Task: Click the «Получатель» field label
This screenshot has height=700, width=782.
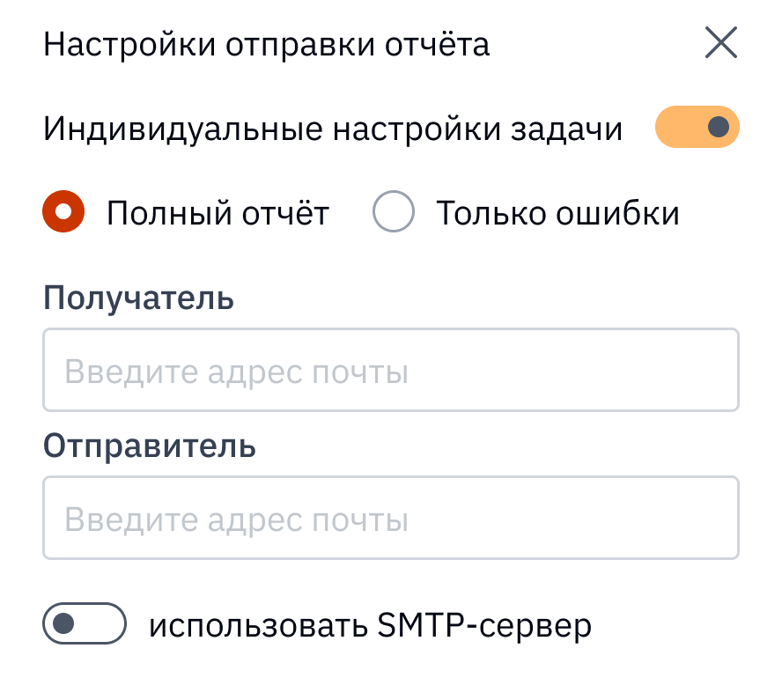Action: pos(139,298)
